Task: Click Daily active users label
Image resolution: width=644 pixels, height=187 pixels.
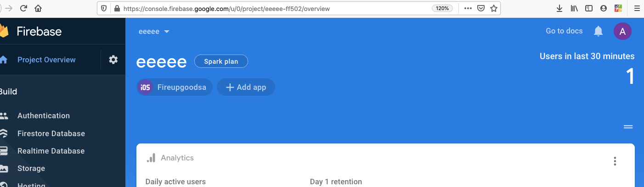Action: [175, 182]
